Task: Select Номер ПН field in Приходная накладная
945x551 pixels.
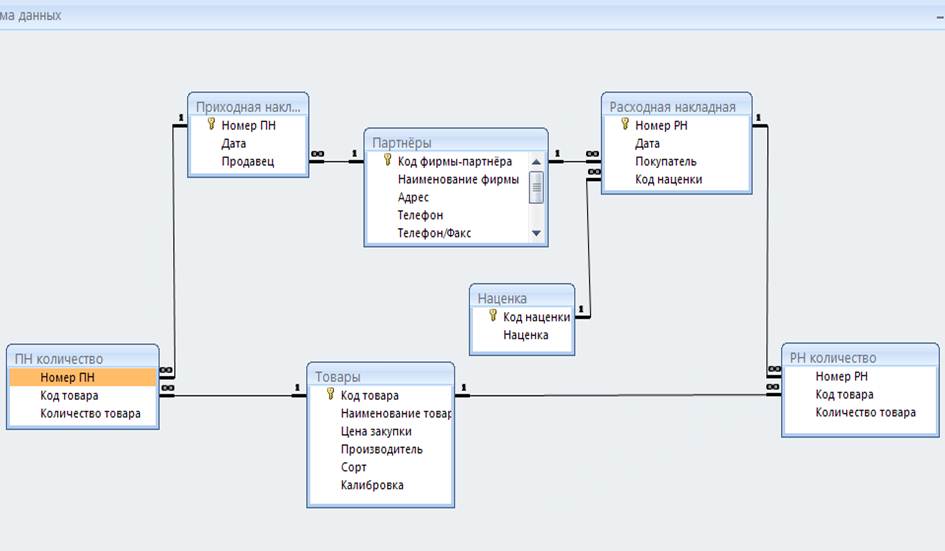Action: (248, 125)
